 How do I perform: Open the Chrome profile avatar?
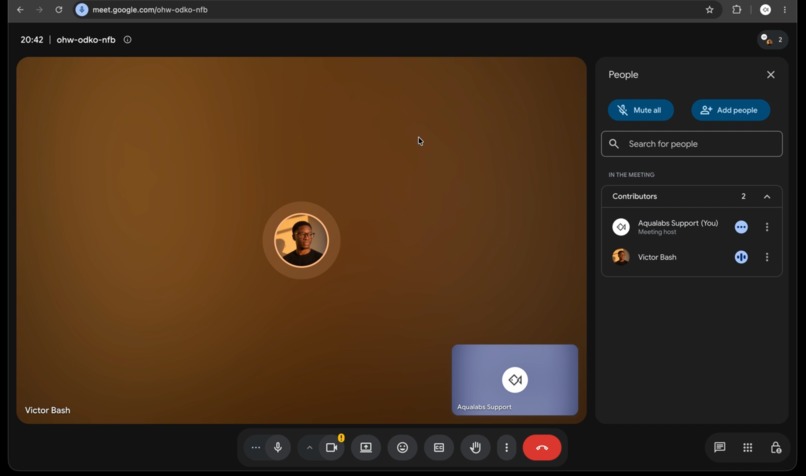pos(765,10)
